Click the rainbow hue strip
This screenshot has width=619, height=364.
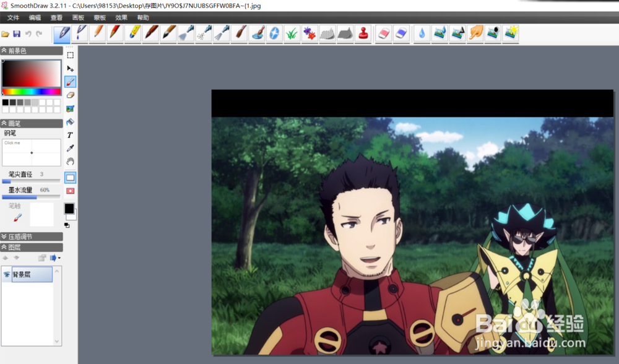click(32, 92)
